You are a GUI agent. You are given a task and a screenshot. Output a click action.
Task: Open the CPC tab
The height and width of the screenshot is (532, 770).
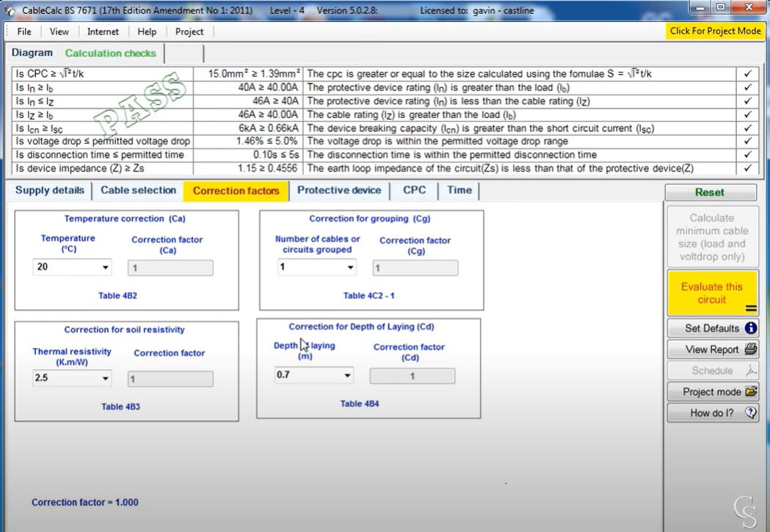415,191
